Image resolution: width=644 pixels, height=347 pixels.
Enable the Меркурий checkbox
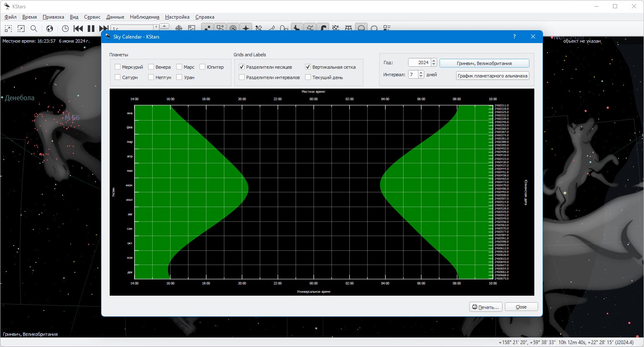click(x=118, y=67)
